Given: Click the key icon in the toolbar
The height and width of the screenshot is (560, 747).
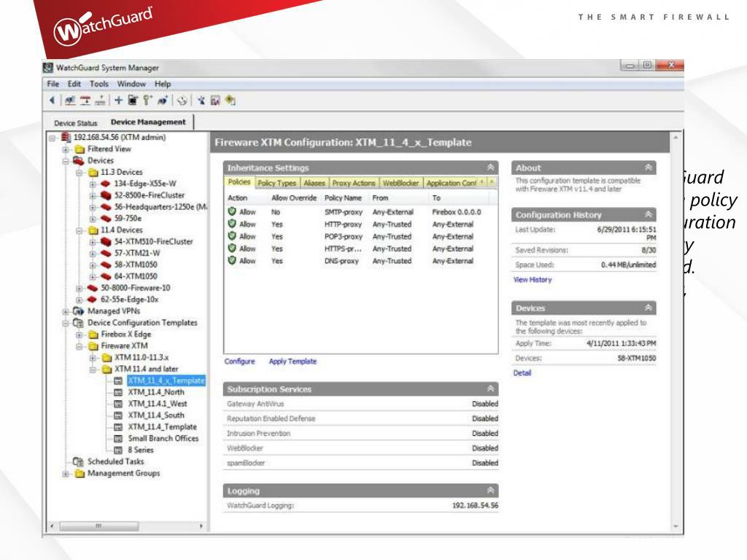Looking at the screenshot, I should click(x=147, y=100).
